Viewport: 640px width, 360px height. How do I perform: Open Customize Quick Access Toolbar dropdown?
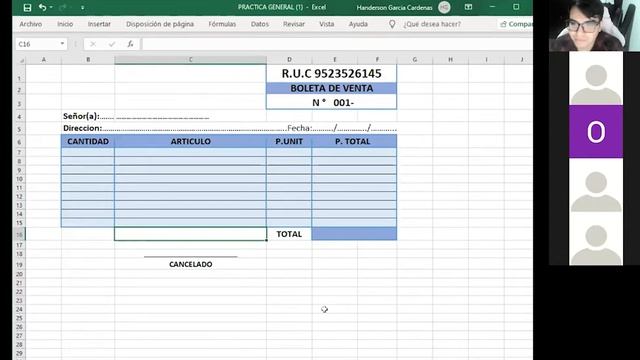[82, 8]
